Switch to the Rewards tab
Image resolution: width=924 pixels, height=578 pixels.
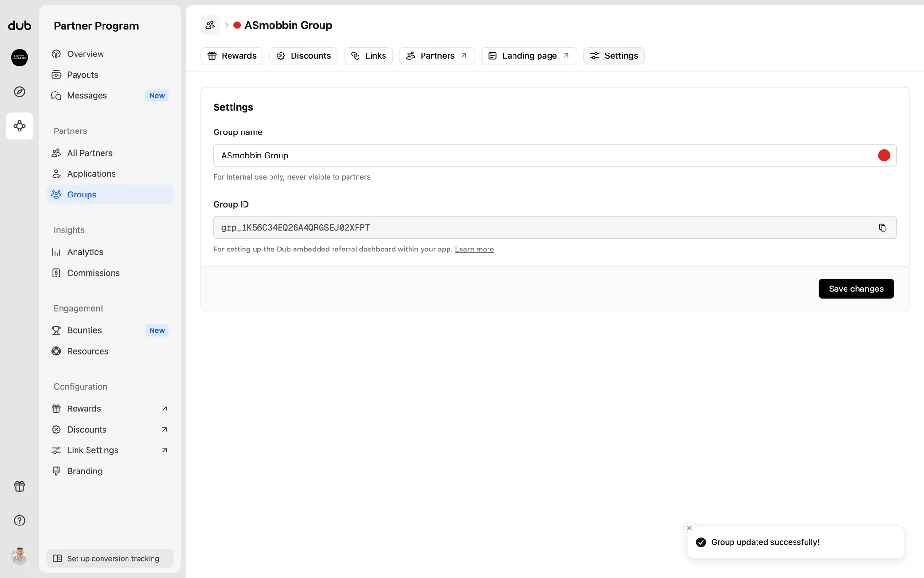[232, 56]
